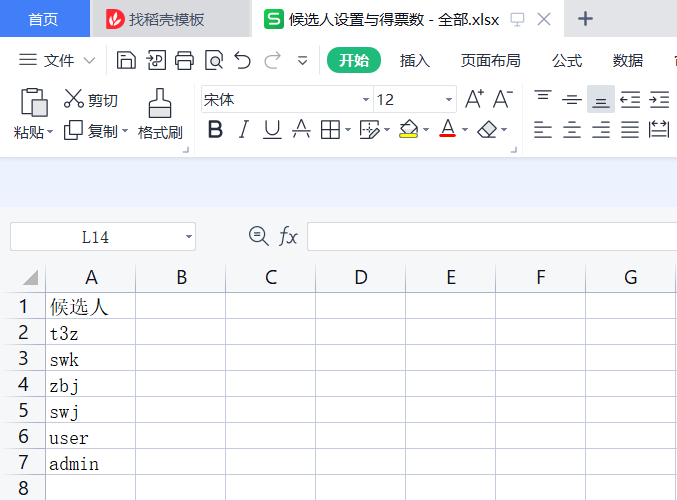The width and height of the screenshot is (677, 500).
Task: Justify text alignment
Action: 630,130
